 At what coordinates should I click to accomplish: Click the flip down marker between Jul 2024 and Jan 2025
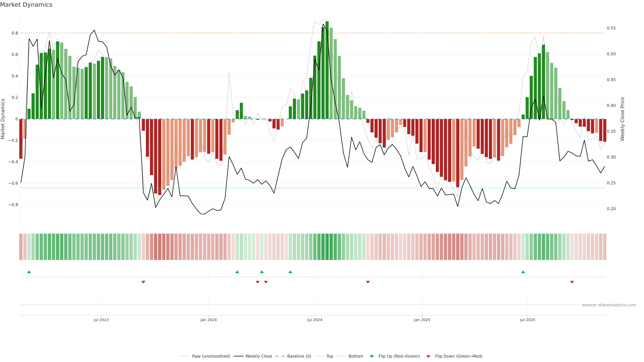tap(368, 282)
